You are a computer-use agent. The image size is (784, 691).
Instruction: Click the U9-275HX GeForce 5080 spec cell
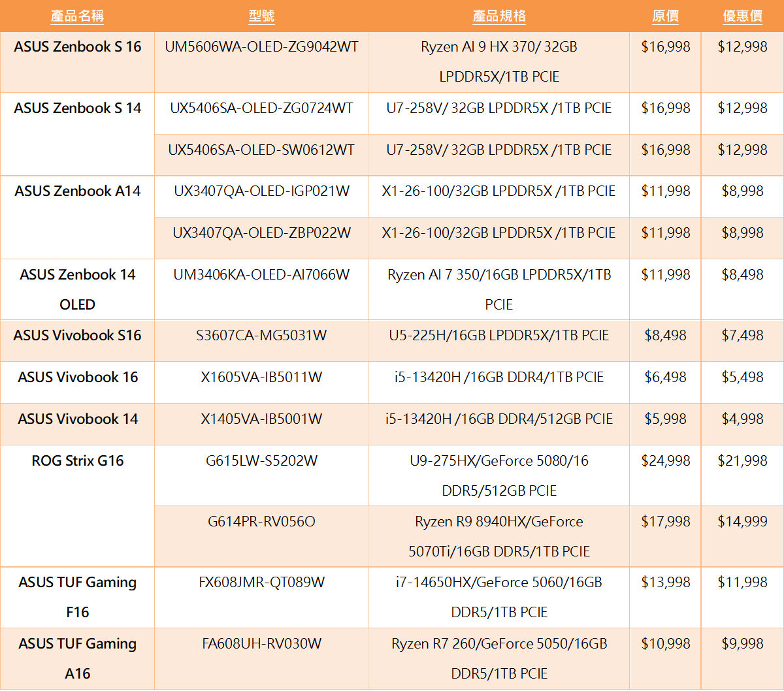tap(499, 475)
